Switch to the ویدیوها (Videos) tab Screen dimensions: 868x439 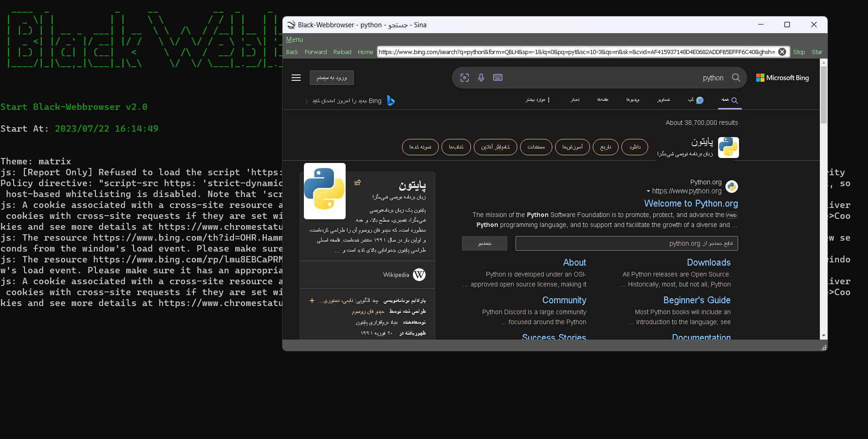pyautogui.click(x=633, y=100)
